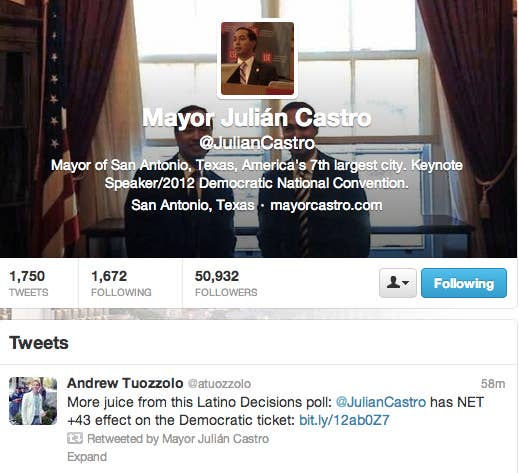
Task: Open the user actions dropdown with person icon
Action: tap(398, 283)
